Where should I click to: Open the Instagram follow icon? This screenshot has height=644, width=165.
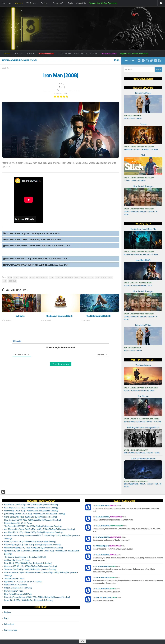[147, 61]
